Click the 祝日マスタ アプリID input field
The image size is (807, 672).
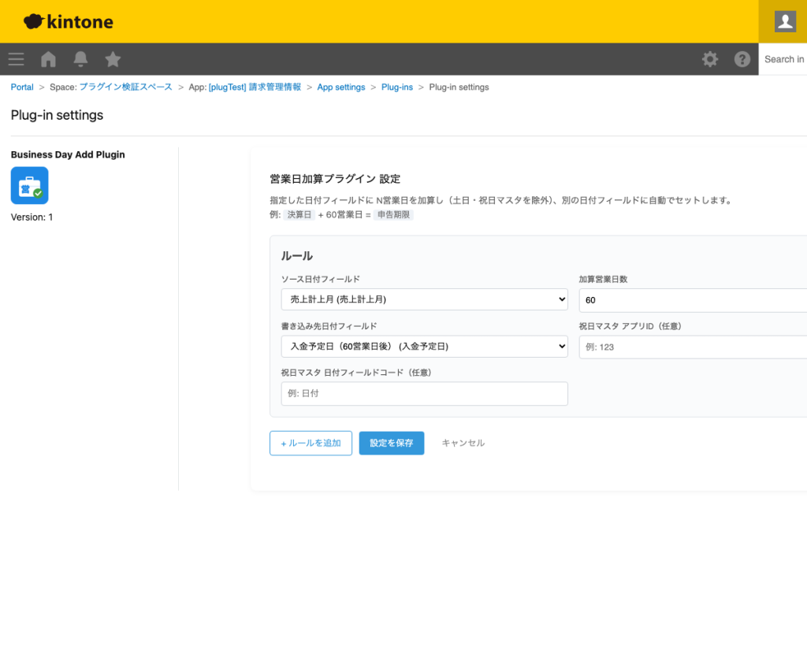click(x=694, y=346)
